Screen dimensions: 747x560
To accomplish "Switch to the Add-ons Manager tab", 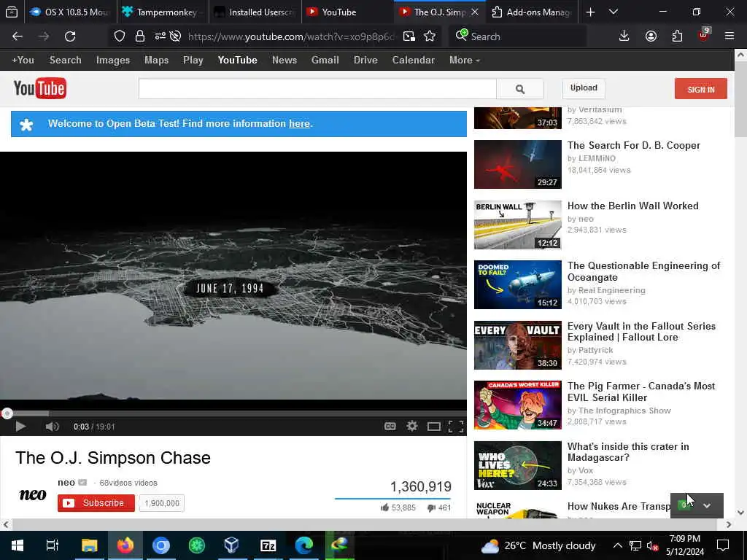I will click(x=532, y=12).
